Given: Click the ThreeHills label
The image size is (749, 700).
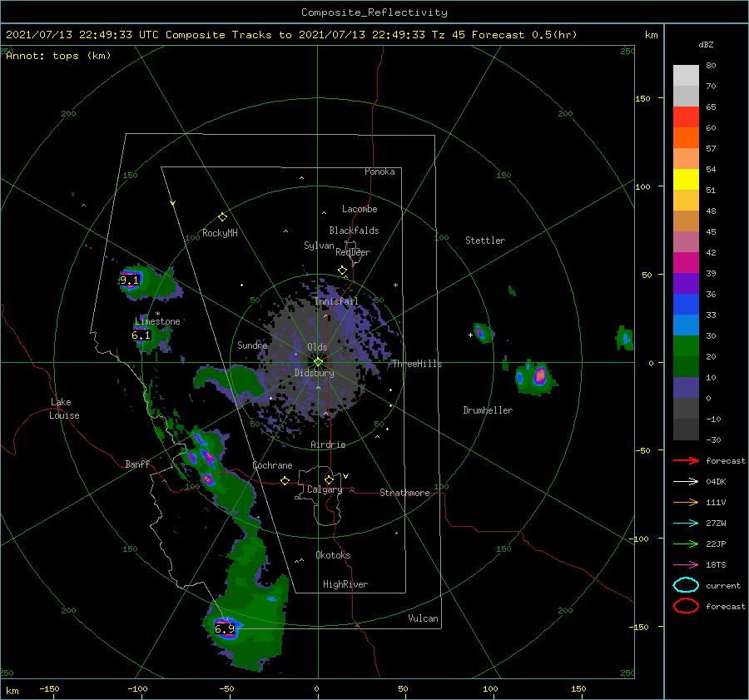Looking at the screenshot, I should pyautogui.click(x=417, y=364).
